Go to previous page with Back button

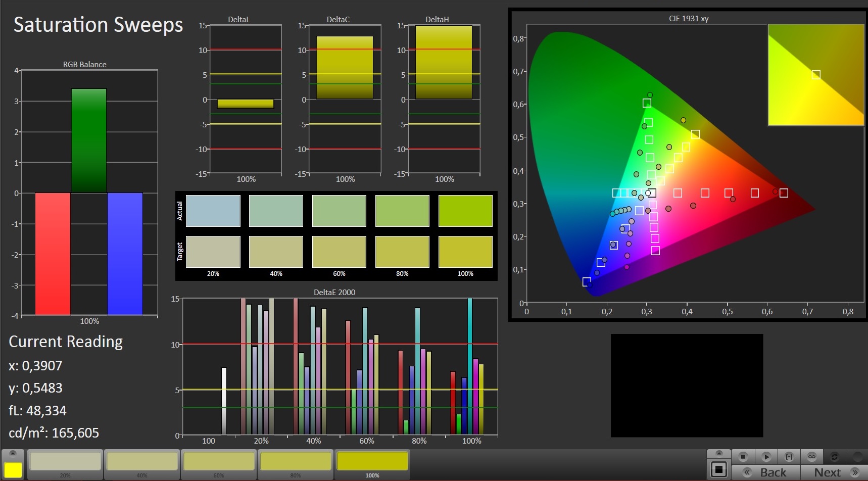point(766,472)
